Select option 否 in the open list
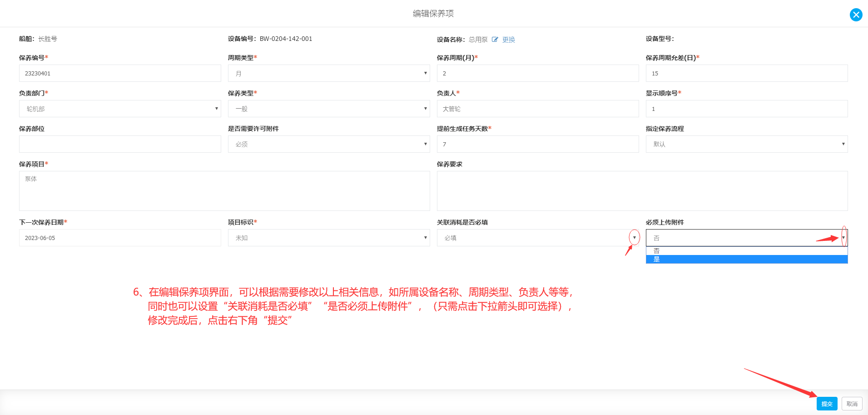This screenshot has height=415, width=868. pyautogui.click(x=747, y=251)
